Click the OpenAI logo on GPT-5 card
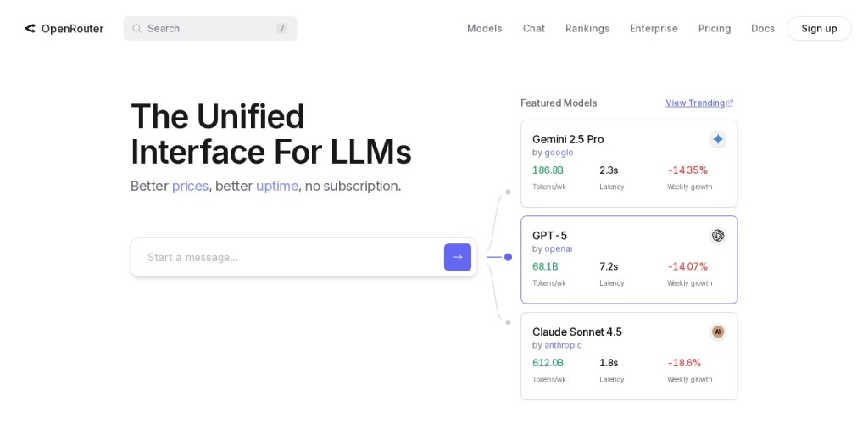 718,236
